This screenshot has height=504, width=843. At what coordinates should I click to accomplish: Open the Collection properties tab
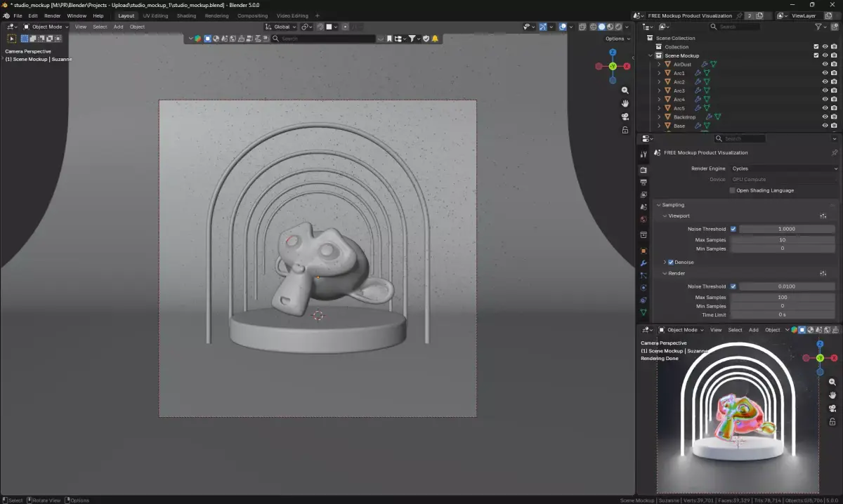pyautogui.click(x=643, y=235)
